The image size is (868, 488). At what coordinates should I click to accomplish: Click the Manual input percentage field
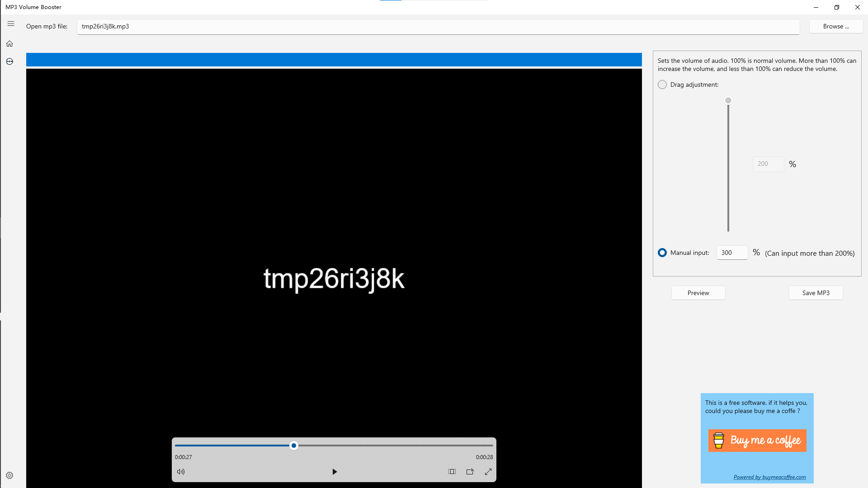(x=732, y=253)
